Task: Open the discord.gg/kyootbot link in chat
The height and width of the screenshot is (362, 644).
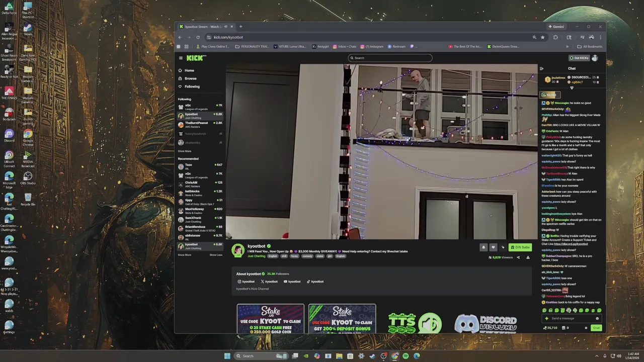Action: pyautogui.click(x=571, y=244)
